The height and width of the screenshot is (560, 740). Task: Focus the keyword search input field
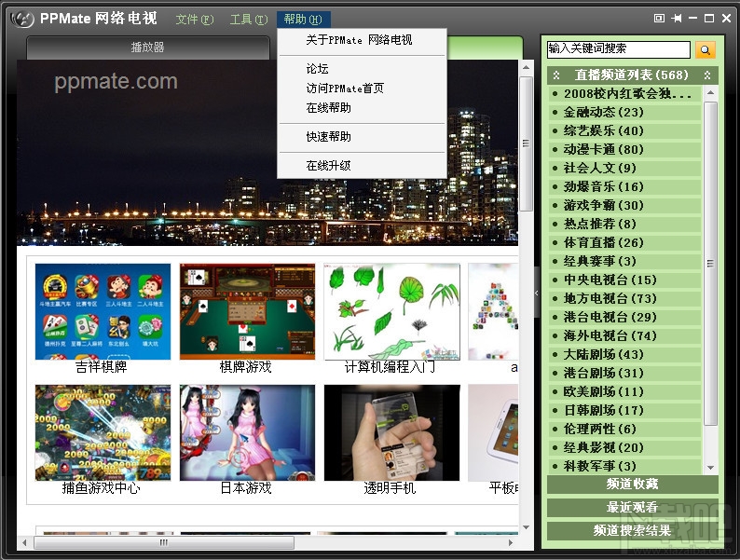[x=618, y=49]
